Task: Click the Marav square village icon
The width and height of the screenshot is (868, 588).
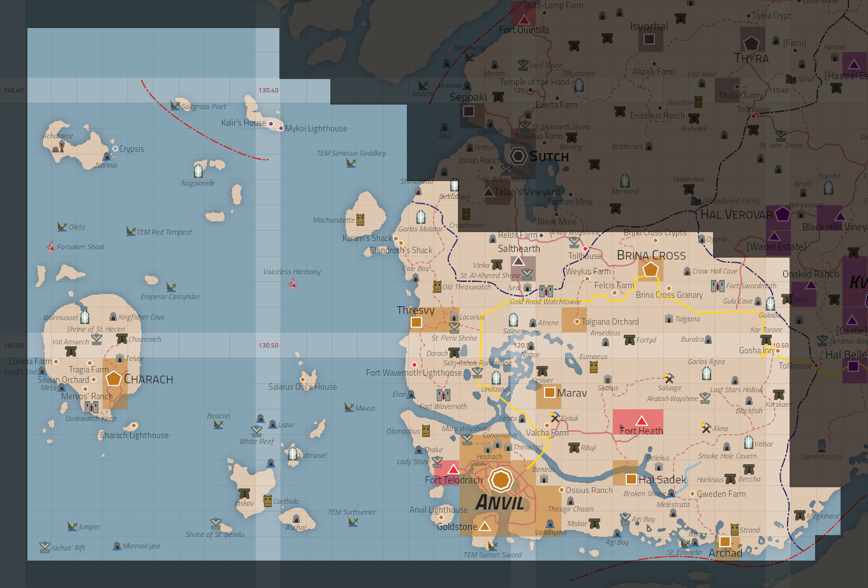Action: tap(549, 393)
